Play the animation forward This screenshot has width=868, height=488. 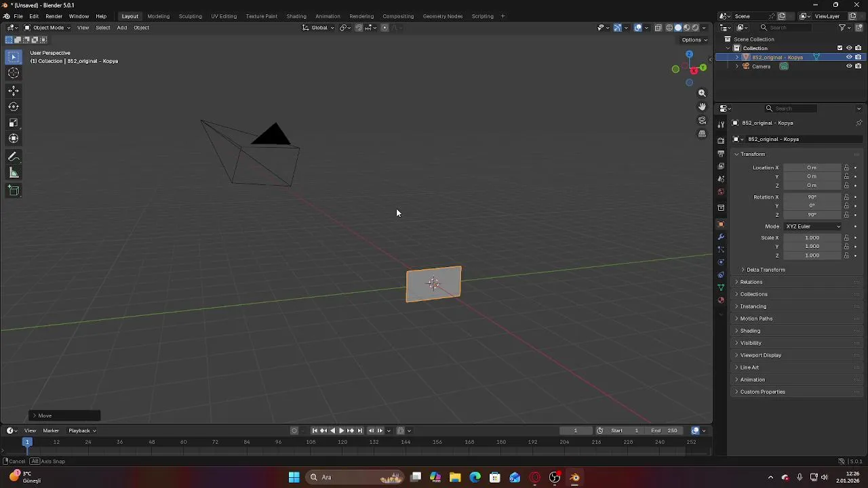pos(341,430)
